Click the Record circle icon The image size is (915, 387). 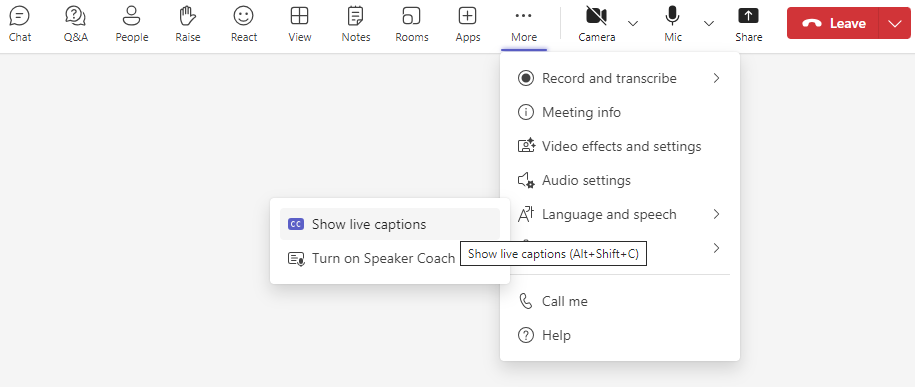coord(526,78)
